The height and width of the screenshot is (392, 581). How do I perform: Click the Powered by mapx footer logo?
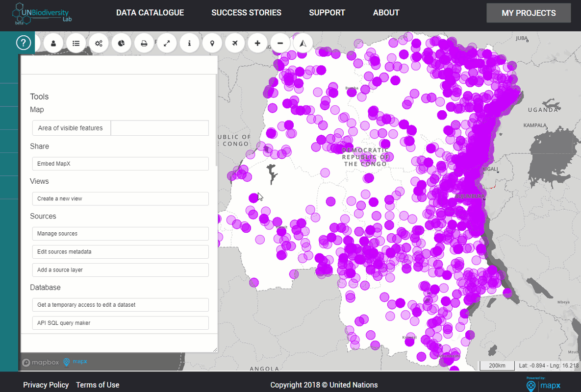543,384
